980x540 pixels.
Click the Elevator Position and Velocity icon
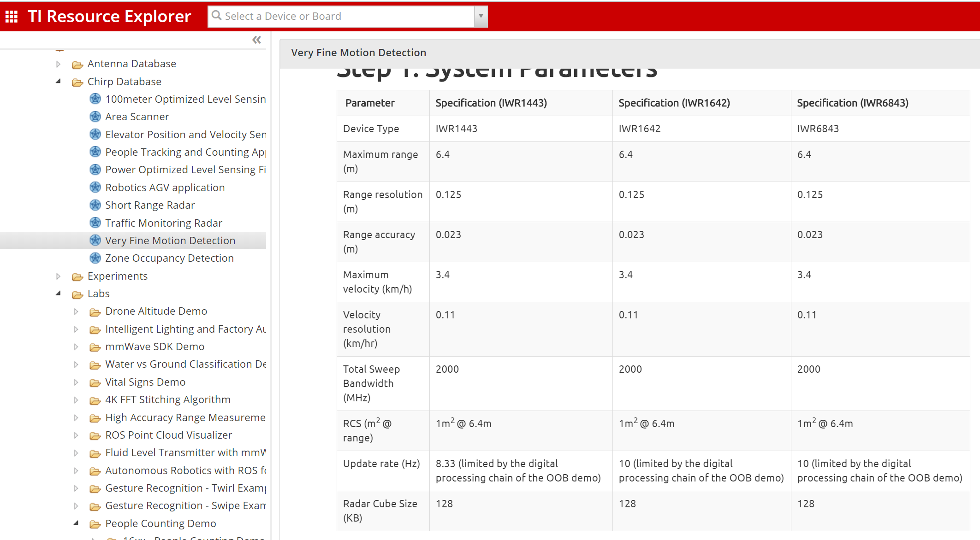point(95,134)
